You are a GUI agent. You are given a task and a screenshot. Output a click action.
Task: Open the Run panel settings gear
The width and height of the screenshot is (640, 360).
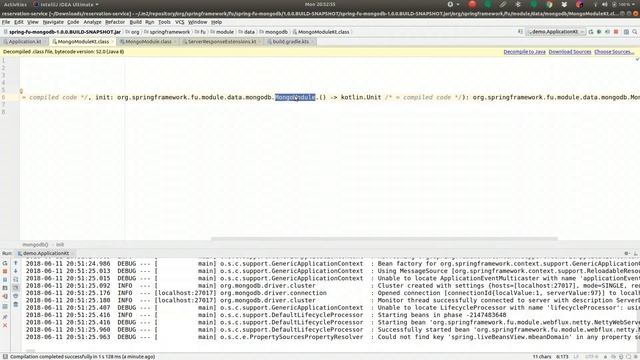click(627, 253)
